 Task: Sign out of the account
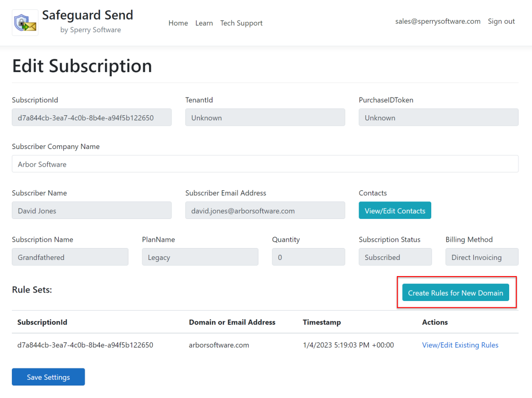[501, 21]
